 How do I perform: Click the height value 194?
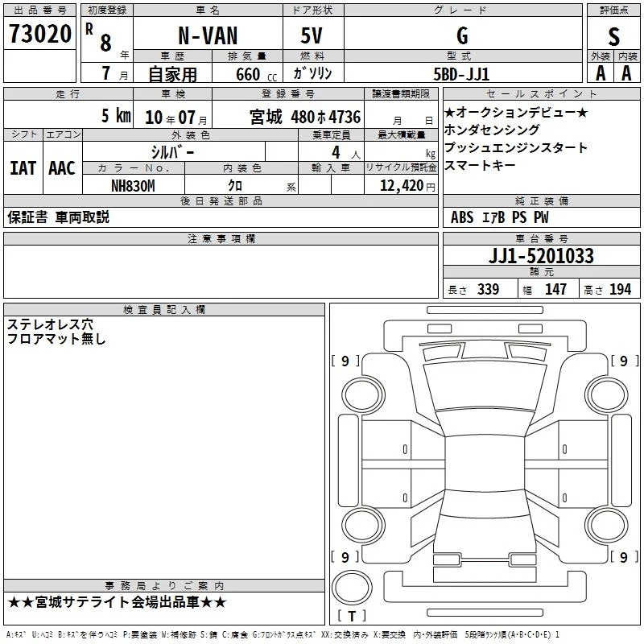(620, 289)
